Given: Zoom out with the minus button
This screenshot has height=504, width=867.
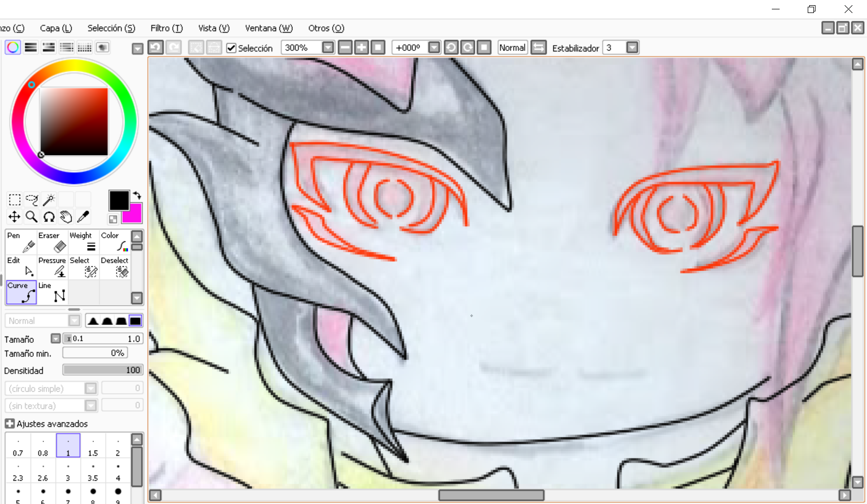Looking at the screenshot, I should click(x=345, y=48).
